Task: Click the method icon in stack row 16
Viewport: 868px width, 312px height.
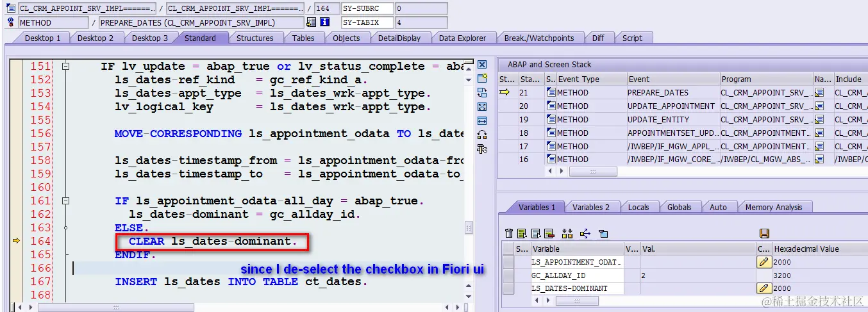Action: (551, 160)
